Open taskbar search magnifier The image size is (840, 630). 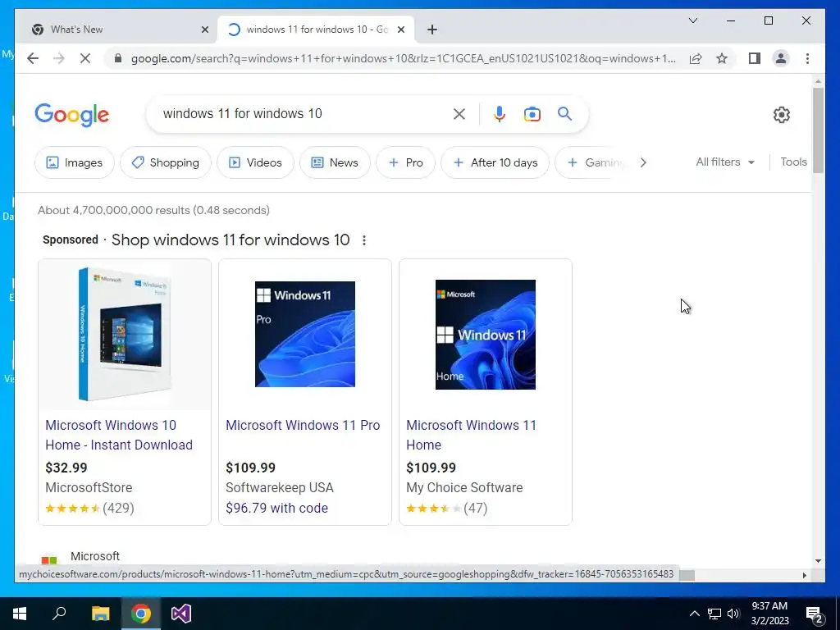click(59, 614)
